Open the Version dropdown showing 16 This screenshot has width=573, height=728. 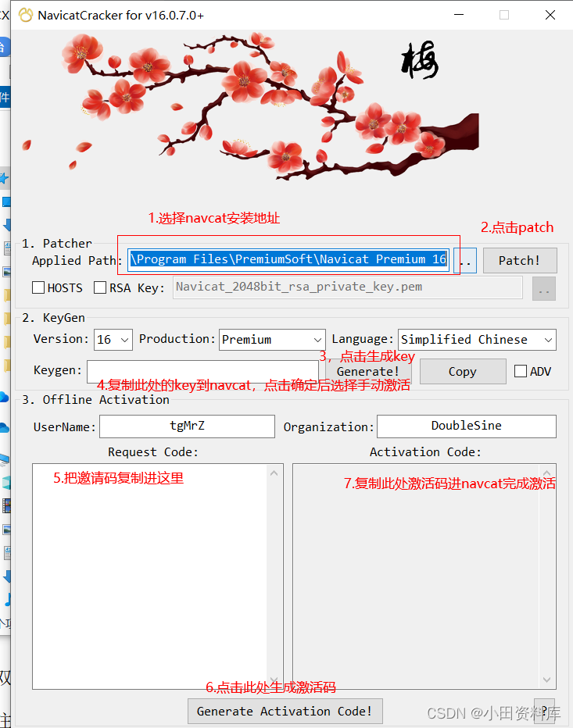(x=113, y=340)
